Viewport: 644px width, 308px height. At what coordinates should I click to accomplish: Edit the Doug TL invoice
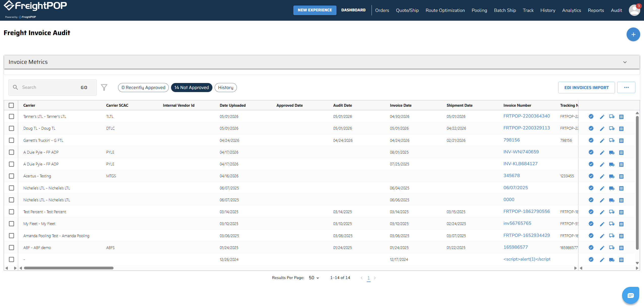pos(602,128)
